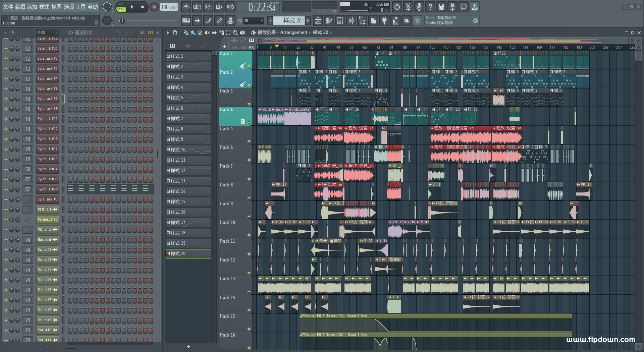644x352 pixels.
Task: Click the arrow left of pattern selector
Action: (x=270, y=21)
